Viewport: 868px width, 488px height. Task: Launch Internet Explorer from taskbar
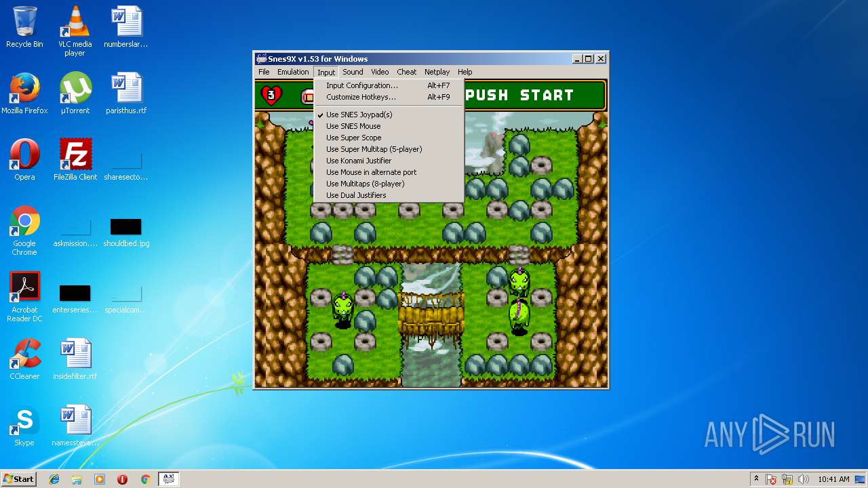coord(54,479)
